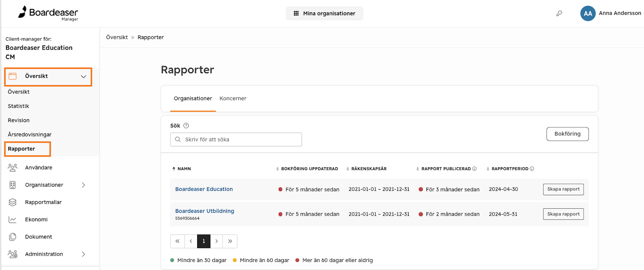Click the Ekonomi chart icon
This screenshot has height=270, width=644.
point(13,220)
